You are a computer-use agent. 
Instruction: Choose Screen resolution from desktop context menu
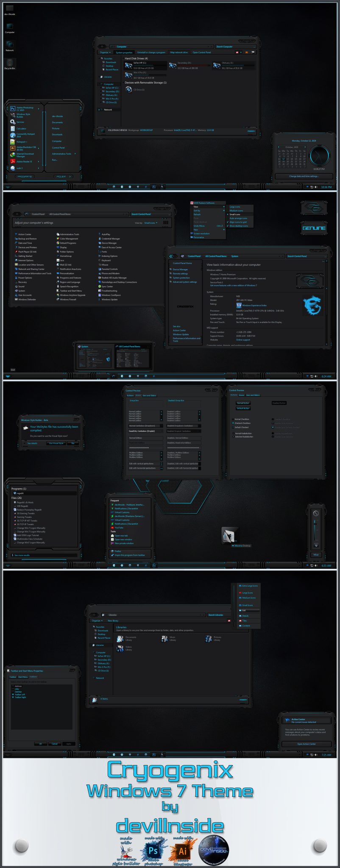pyautogui.click(x=201, y=234)
